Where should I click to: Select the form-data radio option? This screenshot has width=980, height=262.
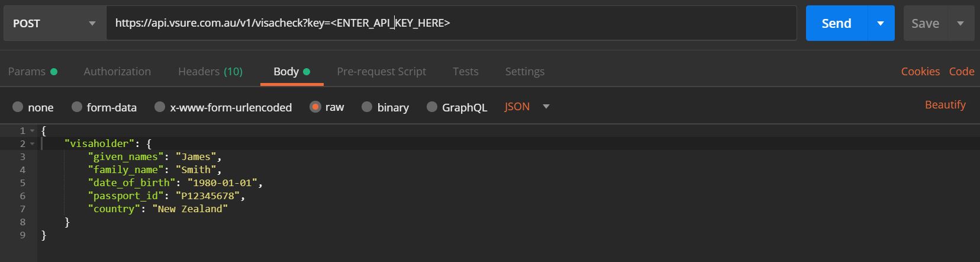click(77, 107)
